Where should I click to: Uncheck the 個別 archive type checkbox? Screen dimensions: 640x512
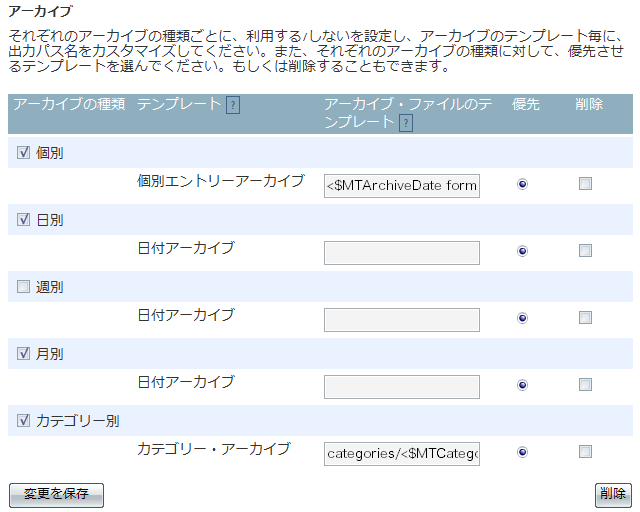click(24, 153)
